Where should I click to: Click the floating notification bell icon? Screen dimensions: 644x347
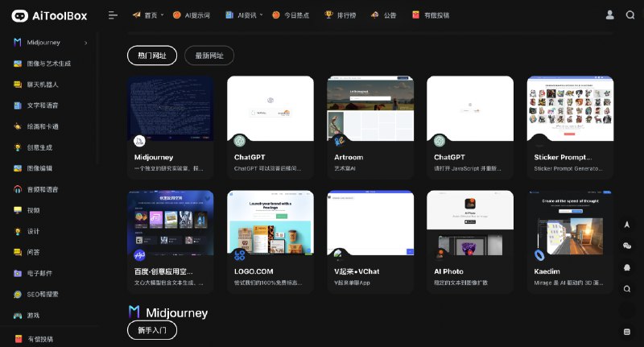point(627,267)
